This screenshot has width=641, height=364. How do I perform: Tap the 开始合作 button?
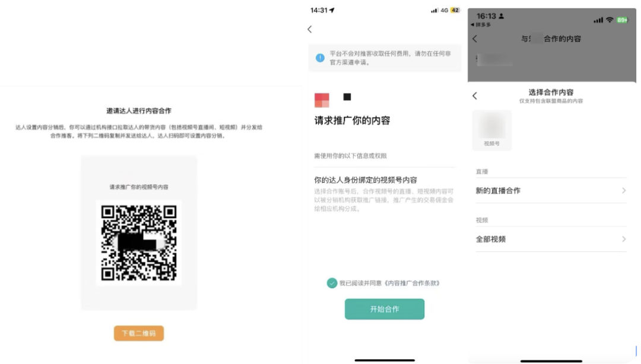(384, 309)
